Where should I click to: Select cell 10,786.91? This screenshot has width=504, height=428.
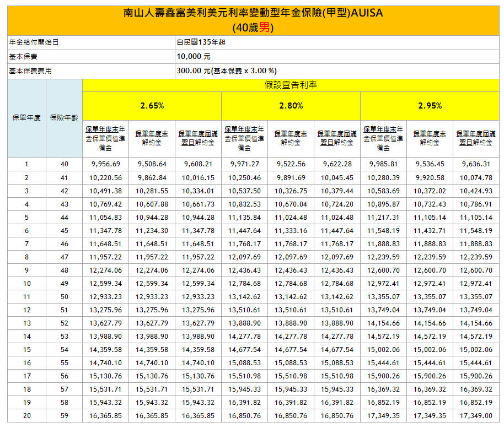(476, 204)
